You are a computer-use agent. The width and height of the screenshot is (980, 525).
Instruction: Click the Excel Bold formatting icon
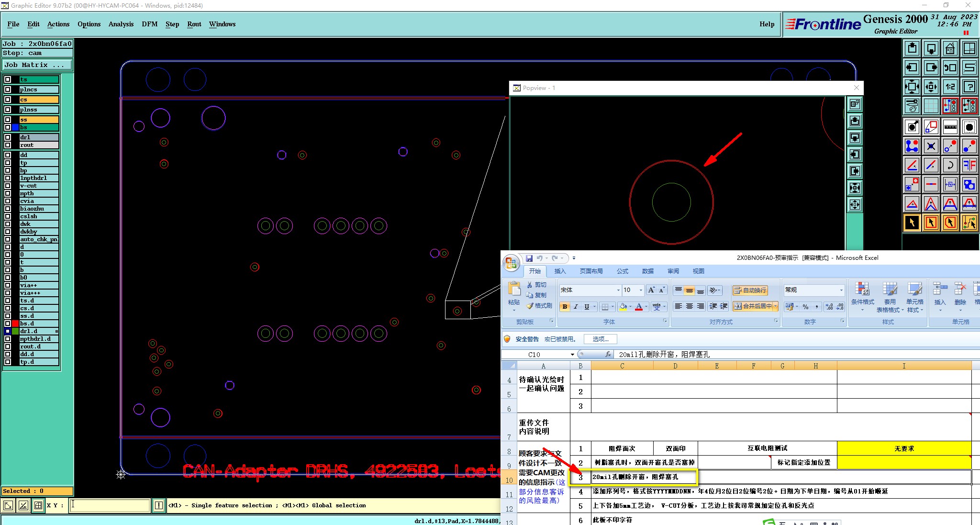[565, 307]
